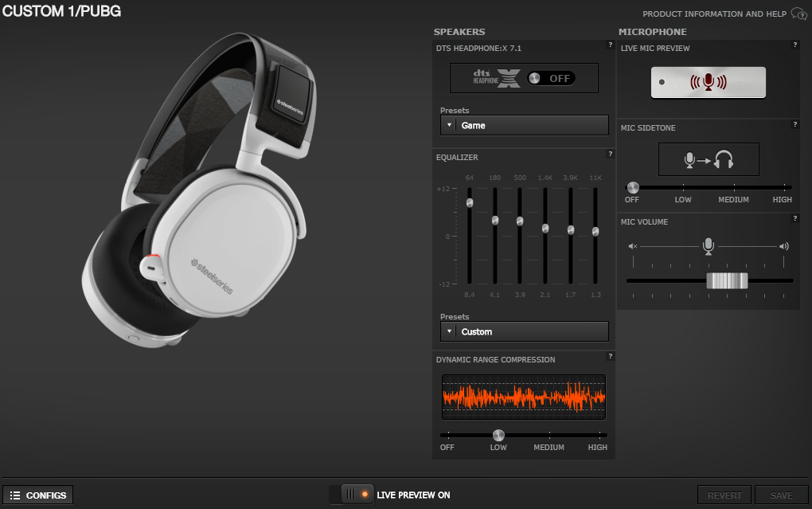Viewport: 812px width, 509px height.
Task: Click the help question mark for DTS Headphone:X
Action: pyautogui.click(x=610, y=45)
